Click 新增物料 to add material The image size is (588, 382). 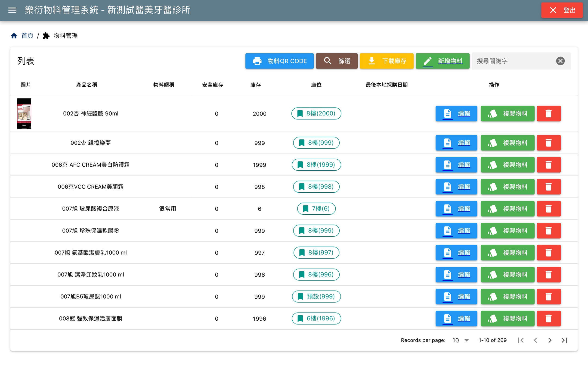click(443, 61)
